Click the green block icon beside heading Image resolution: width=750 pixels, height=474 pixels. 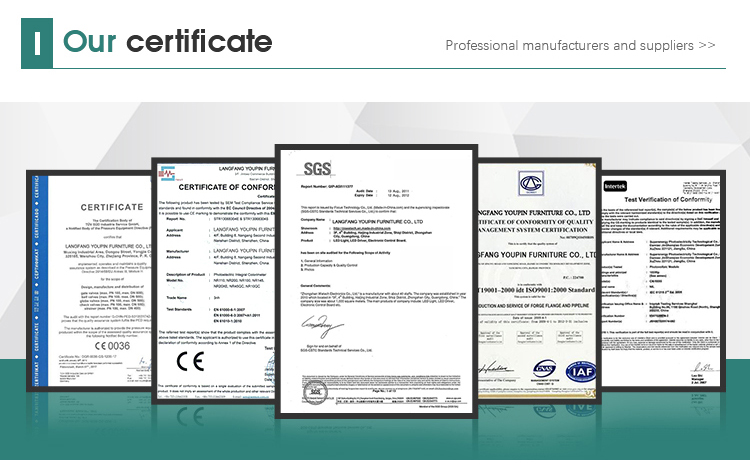pyautogui.click(x=37, y=44)
